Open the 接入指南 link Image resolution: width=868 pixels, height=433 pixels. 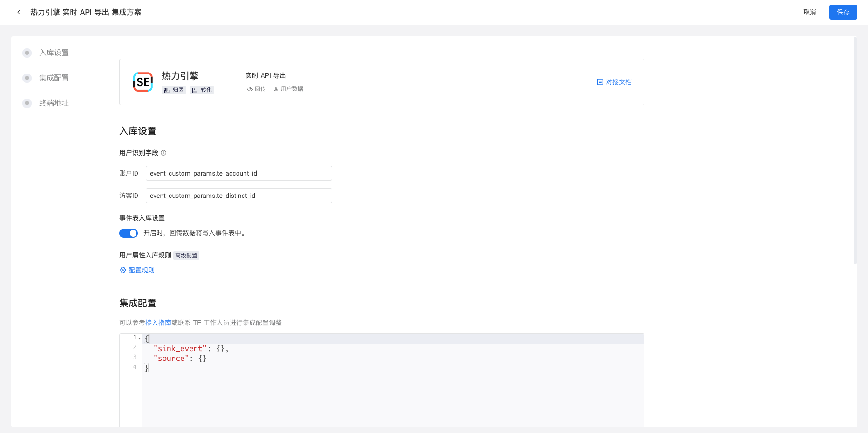click(158, 323)
